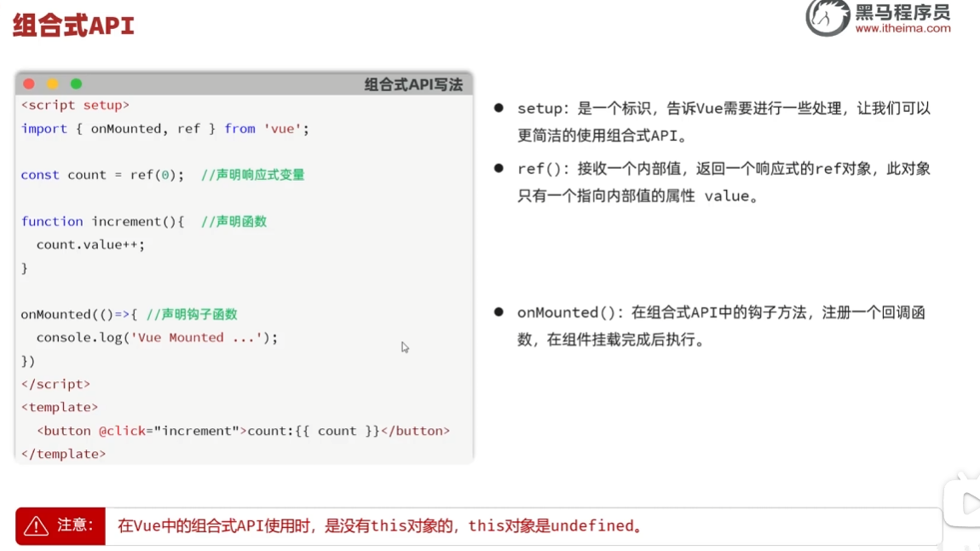Click the import onMounted, ref line
980x551 pixels.
165,129
